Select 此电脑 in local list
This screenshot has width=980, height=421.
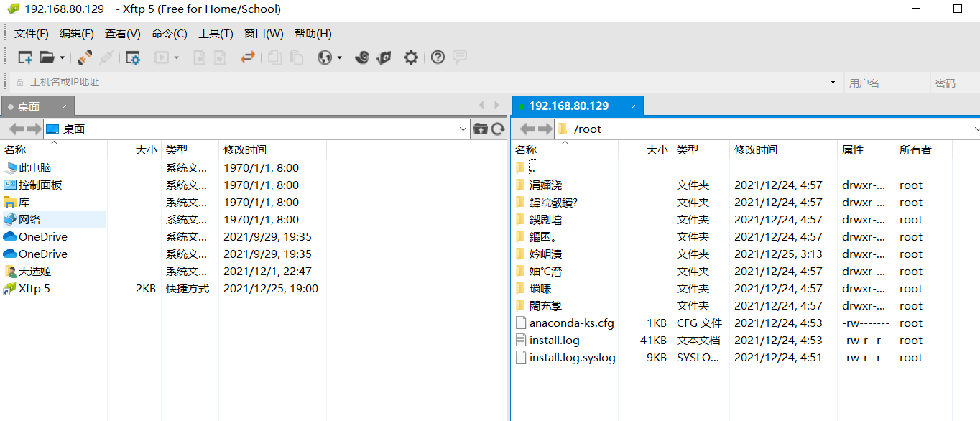tap(35, 167)
